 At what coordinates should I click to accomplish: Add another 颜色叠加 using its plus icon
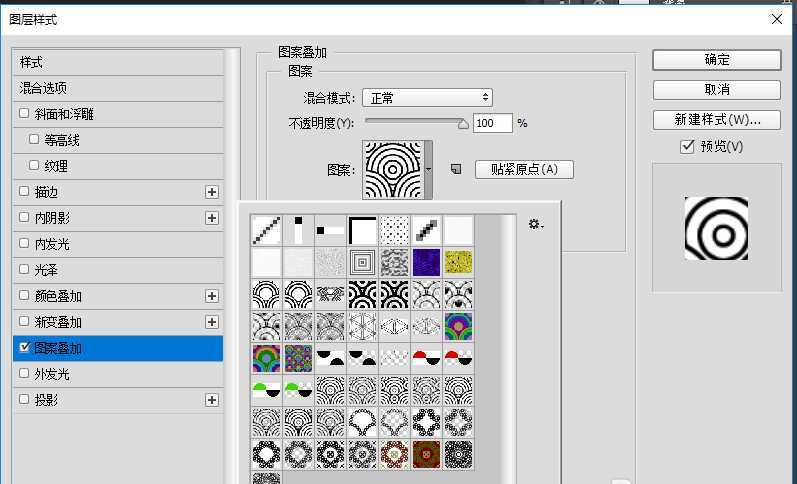[x=211, y=296]
